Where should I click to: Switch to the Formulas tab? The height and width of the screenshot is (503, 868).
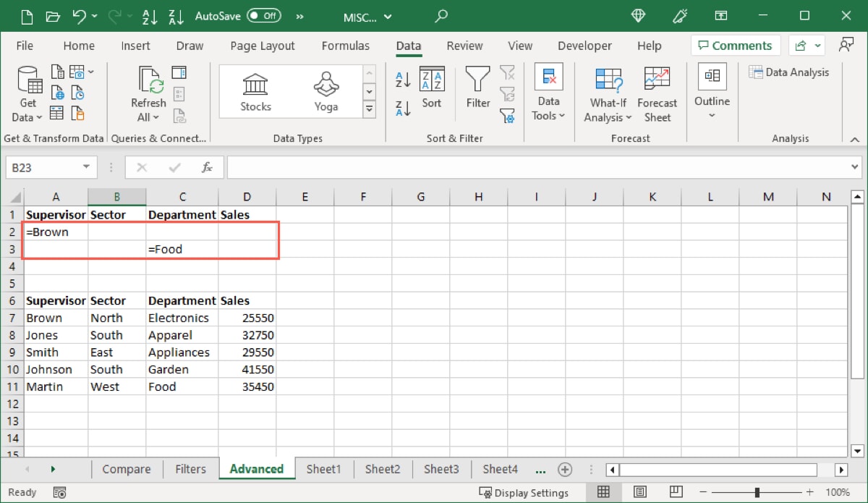pos(346,46)
